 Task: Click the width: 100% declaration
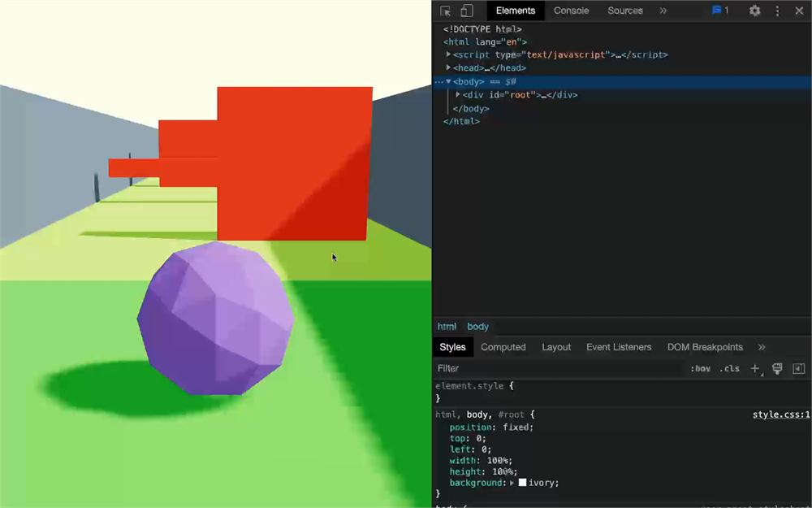click(x=481, y=461)
